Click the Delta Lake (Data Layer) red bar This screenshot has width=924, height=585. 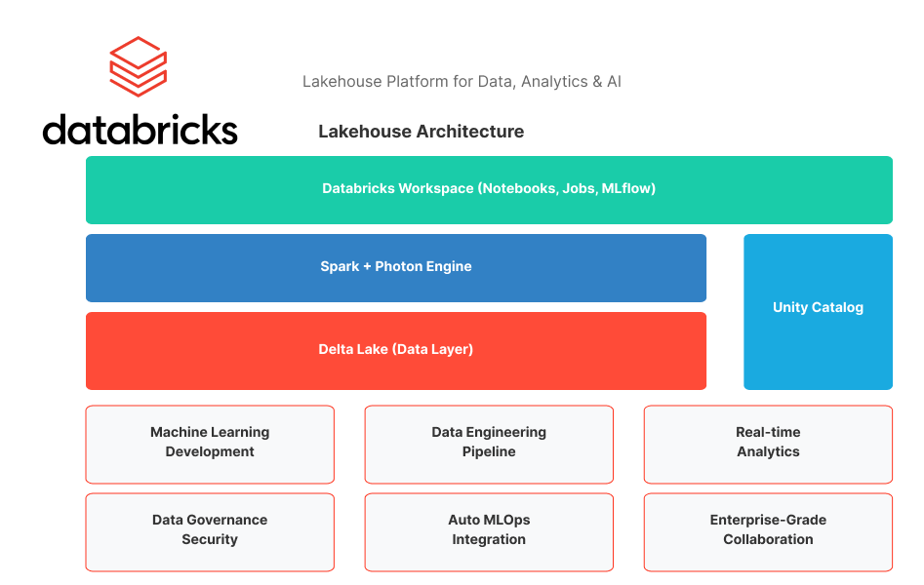coord(395,349)
